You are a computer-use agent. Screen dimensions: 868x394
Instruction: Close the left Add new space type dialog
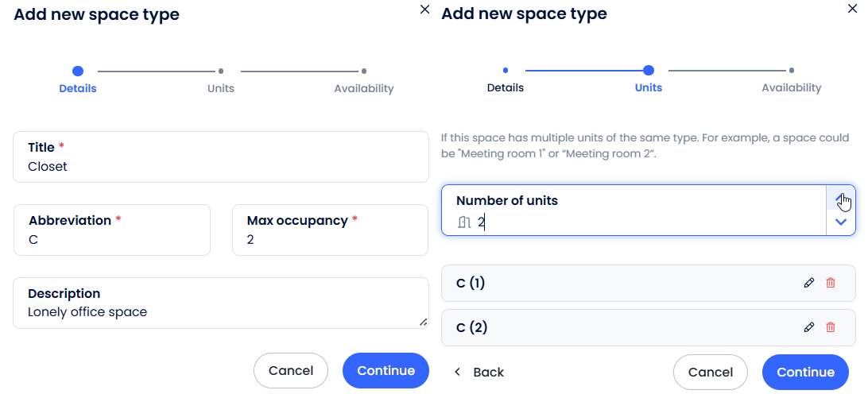point(424,10)
